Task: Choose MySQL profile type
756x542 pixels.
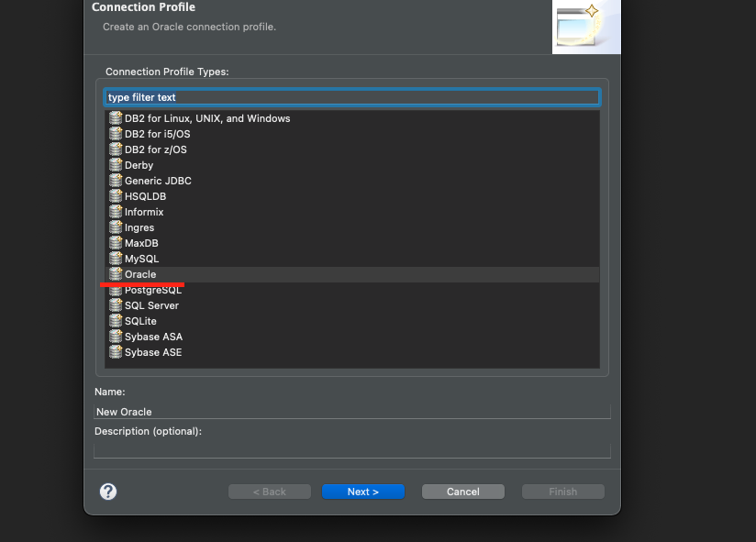Action: pos(141,259)
